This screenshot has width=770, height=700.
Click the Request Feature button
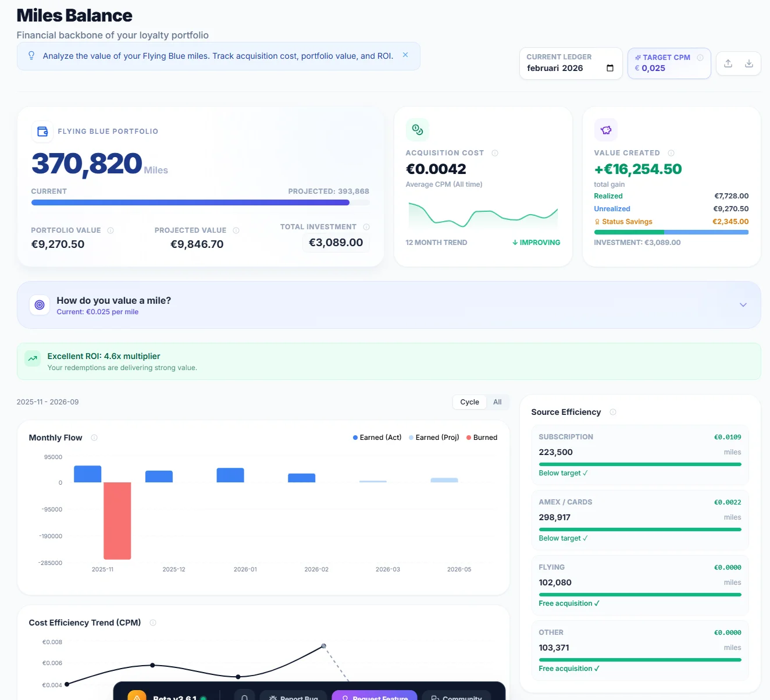(x=374, y=698)
